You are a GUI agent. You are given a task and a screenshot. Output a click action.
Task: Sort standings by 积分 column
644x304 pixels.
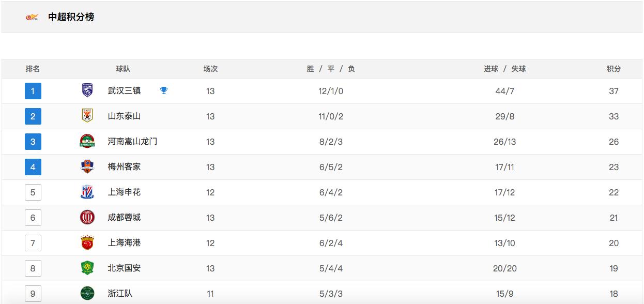(614, 68)
